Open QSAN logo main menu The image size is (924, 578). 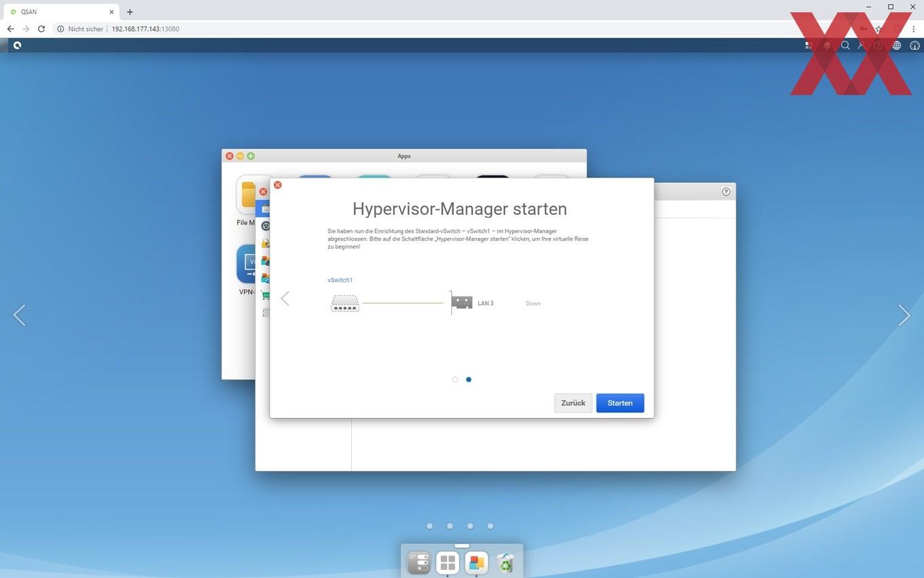coord(17,46)
